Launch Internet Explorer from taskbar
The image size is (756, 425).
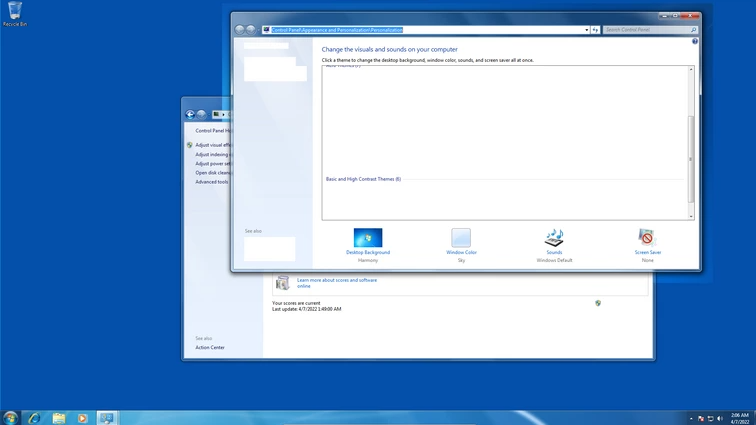tap(34, 418)
